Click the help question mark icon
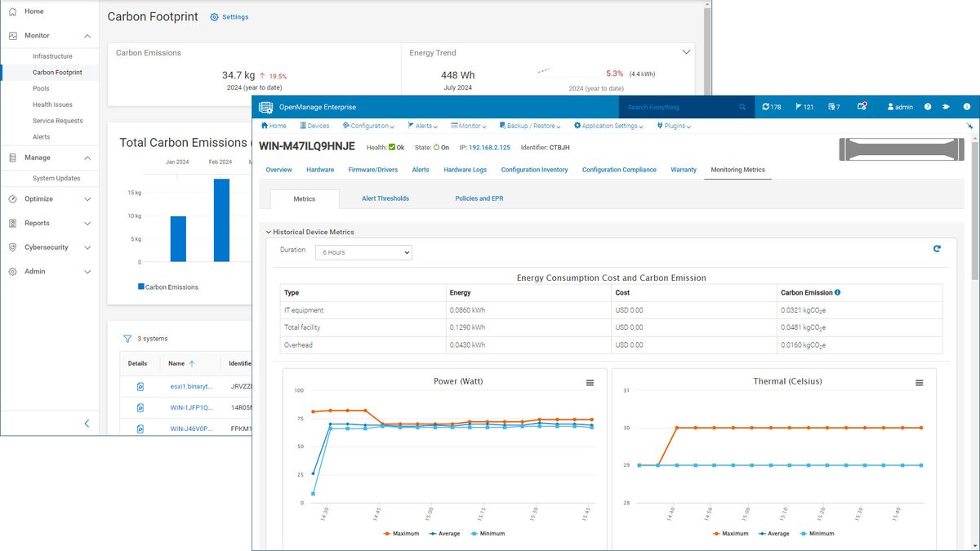Image resolution: width=980 pixels, height=551 pixels. pyautogui.click(x=928, y=107)
